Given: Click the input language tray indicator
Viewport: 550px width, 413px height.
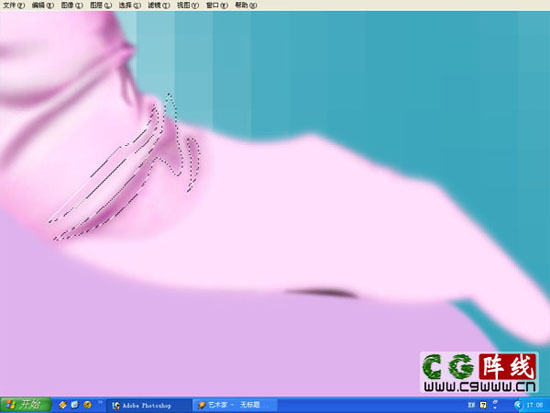Looking at the screenshot, I should click(471, 405).
